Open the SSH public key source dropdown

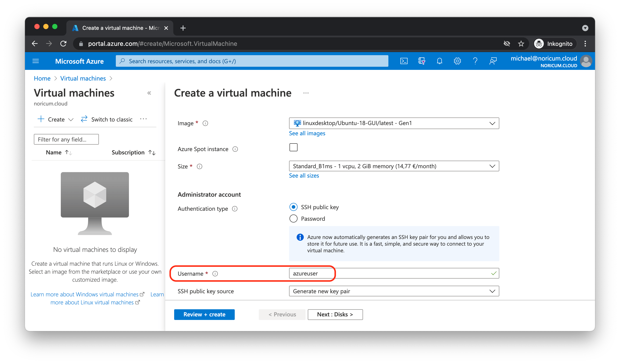pos(394,291)
